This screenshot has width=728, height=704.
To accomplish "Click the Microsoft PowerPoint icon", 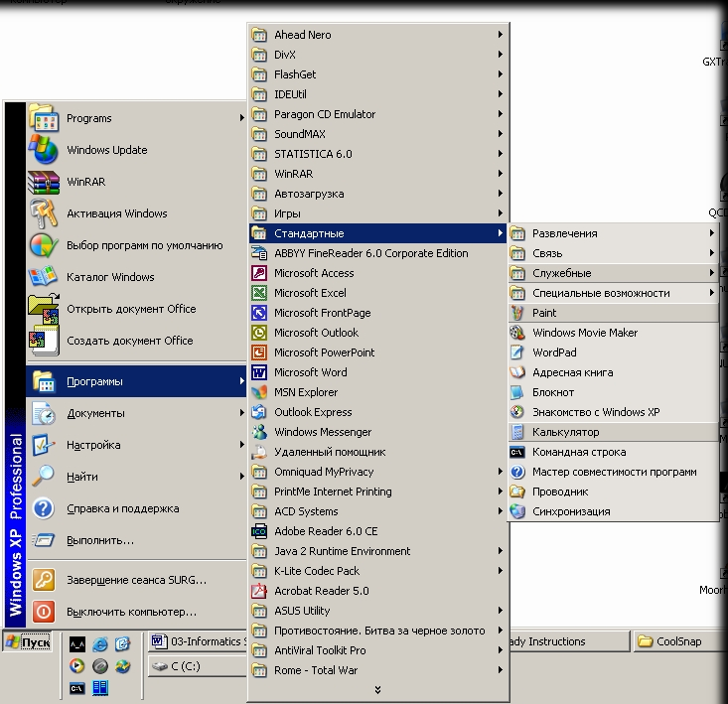I will 259,352.
